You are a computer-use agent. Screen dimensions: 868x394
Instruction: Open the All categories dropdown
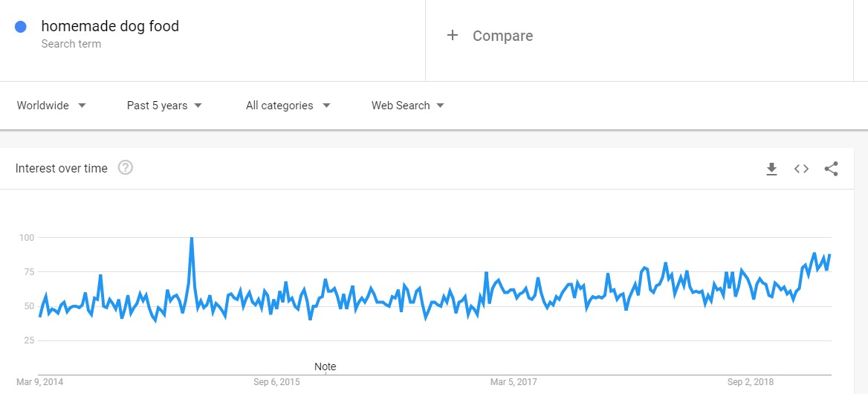288,105
